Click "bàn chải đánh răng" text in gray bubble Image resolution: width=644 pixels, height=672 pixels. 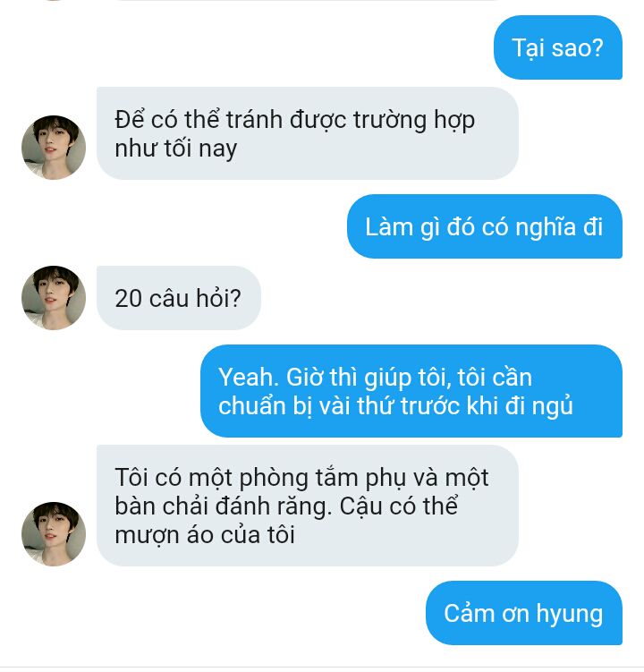pyautogui.click(x=224, y=506)
